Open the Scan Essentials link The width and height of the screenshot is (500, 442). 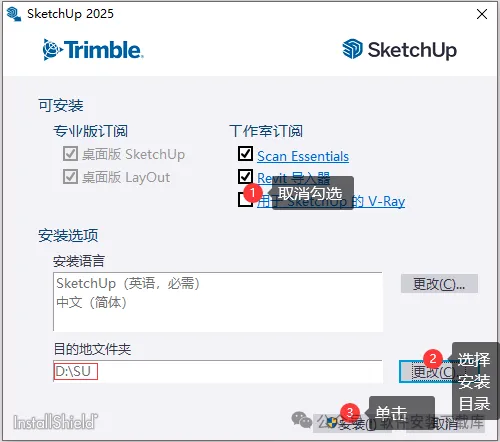303,156
